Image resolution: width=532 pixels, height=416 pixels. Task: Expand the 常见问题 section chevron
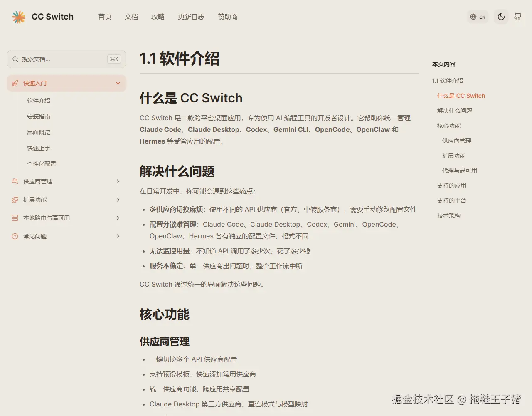click(118, 236)
